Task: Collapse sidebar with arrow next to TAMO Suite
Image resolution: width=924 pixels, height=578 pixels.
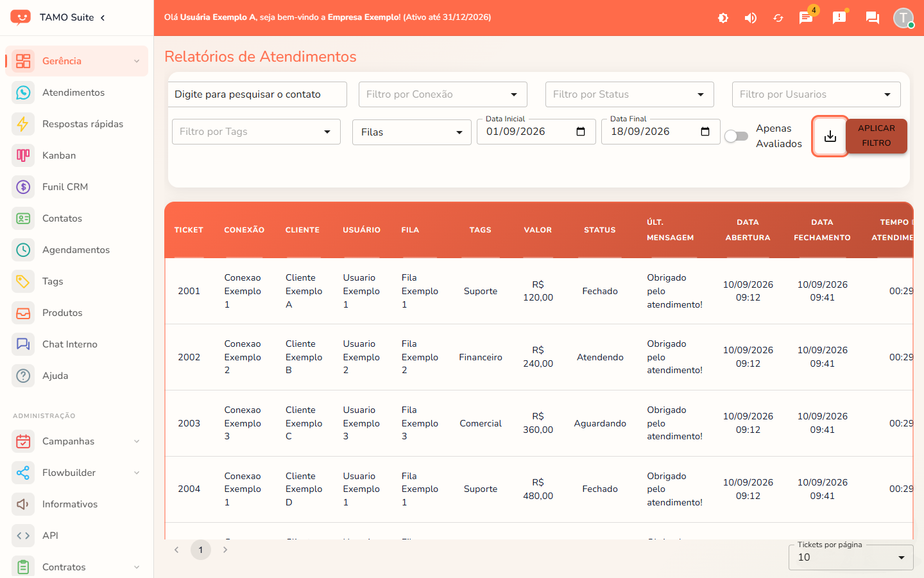Action: tap(103, 17)
